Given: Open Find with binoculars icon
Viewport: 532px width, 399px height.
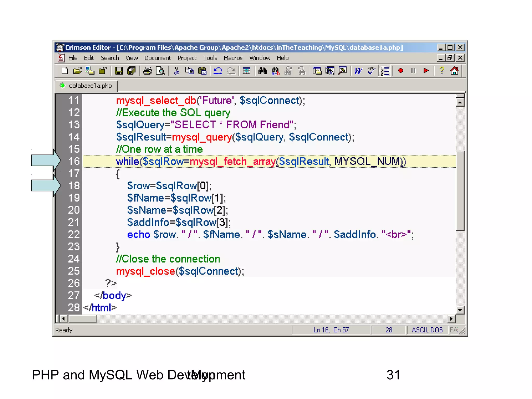Looking at the screenshot, I should tap(262, 71).
